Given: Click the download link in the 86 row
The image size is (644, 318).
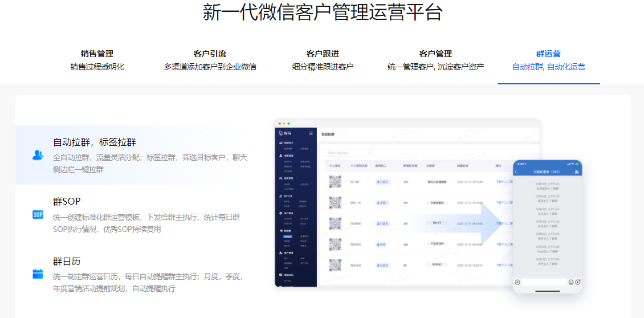Looking at the screenshot, I should coord(504,265).
